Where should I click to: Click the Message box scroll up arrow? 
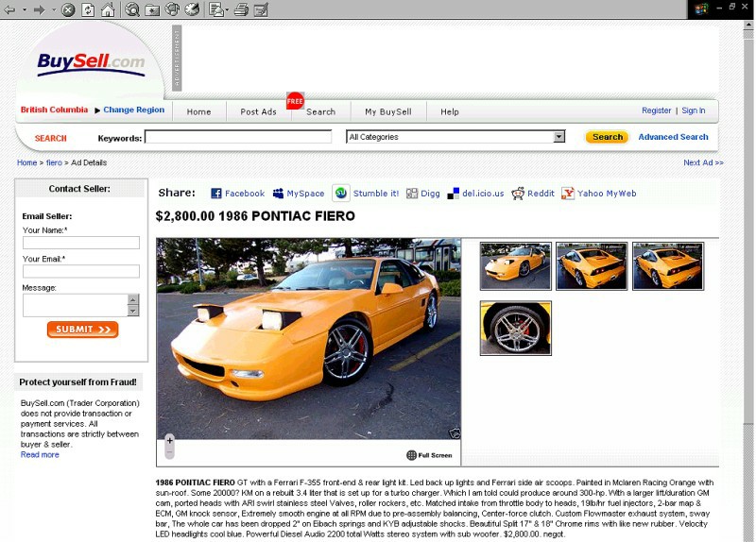133,299
